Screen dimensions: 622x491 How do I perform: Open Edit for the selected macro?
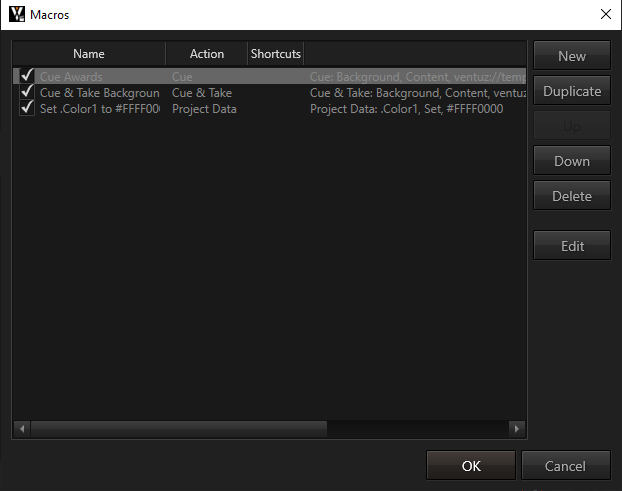(572, 246)
